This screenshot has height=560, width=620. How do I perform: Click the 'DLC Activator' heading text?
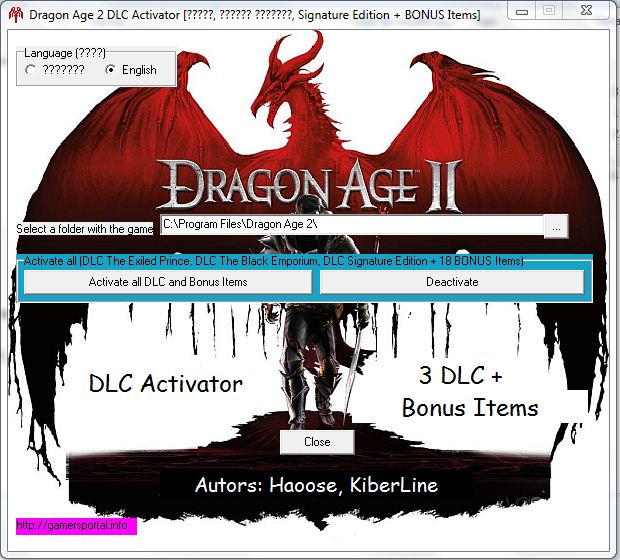166,384
